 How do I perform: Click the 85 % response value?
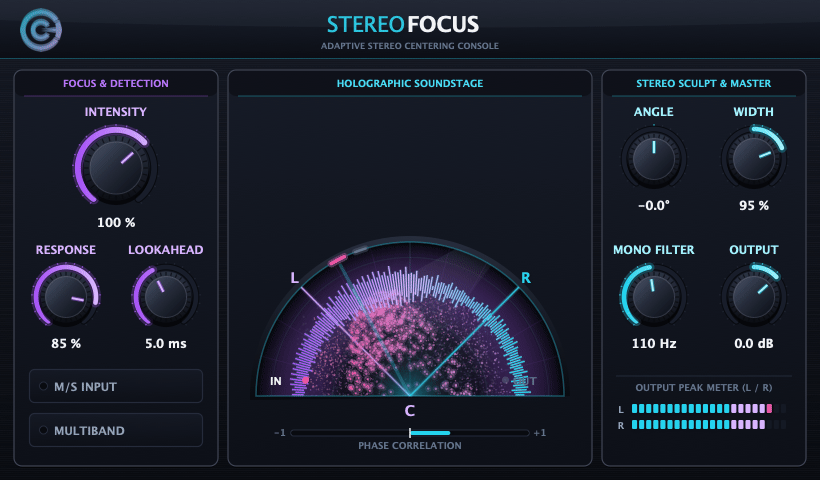(x=66, y=344)
